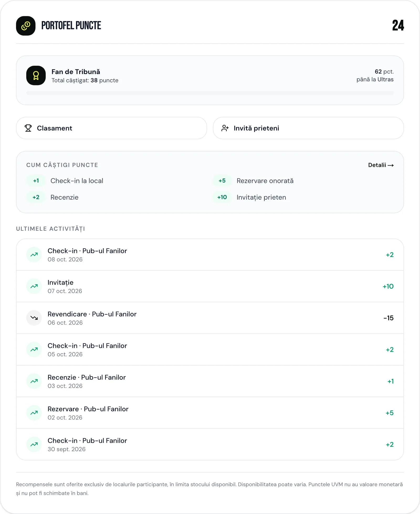Open the Invită prieteni button
Screen dimensions: 420x514
click(308, 128)
